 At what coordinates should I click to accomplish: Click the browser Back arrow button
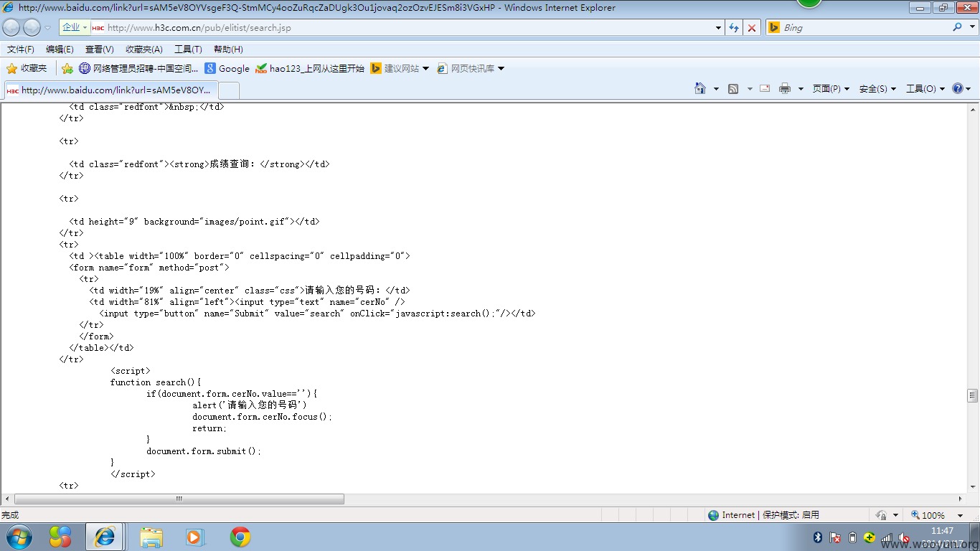point(11,27)
